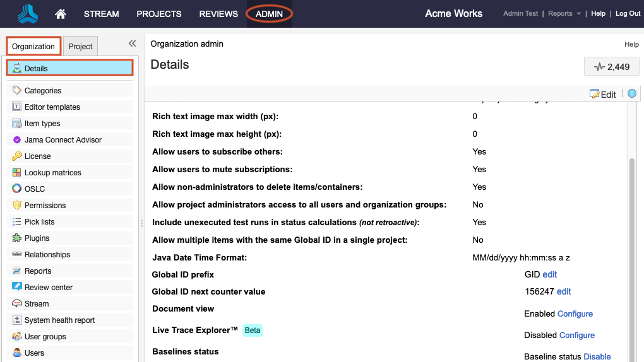Open the ADMIN navigation menu
The height and width of the screenshot is (362, 644).
(x=269, y=14)
